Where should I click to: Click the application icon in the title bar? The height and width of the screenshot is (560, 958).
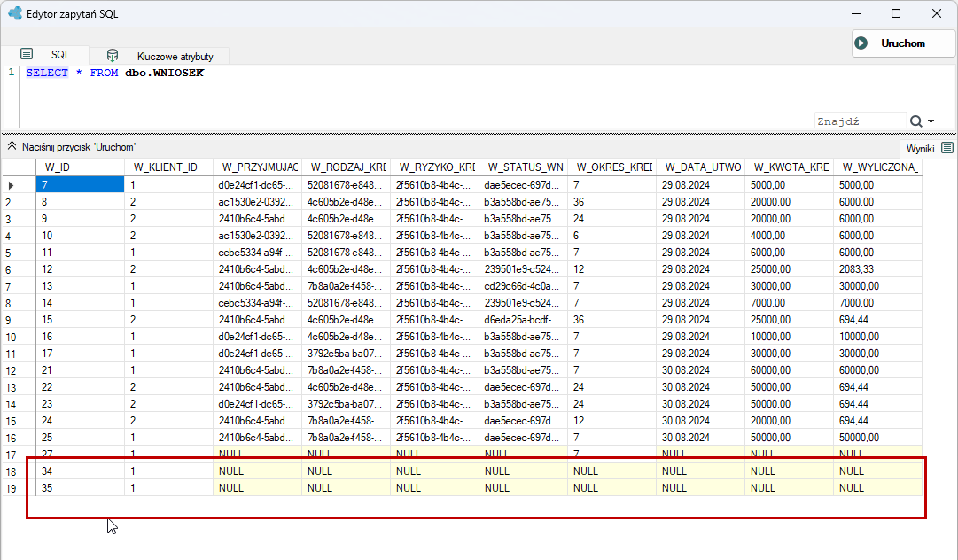coord(15,12)
